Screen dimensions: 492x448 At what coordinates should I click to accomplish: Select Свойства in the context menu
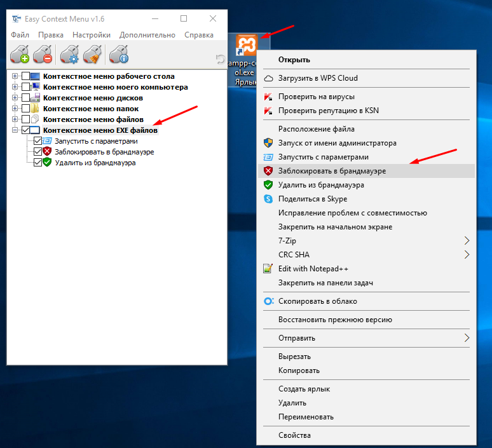366,435
